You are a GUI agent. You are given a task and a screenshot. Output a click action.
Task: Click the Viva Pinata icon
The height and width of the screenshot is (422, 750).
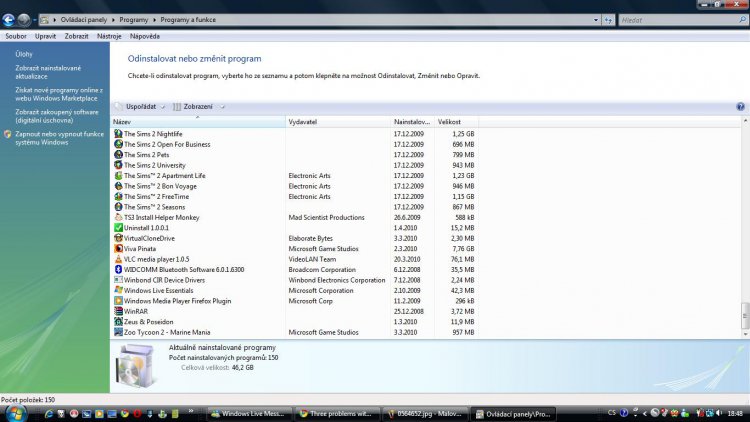118,249
